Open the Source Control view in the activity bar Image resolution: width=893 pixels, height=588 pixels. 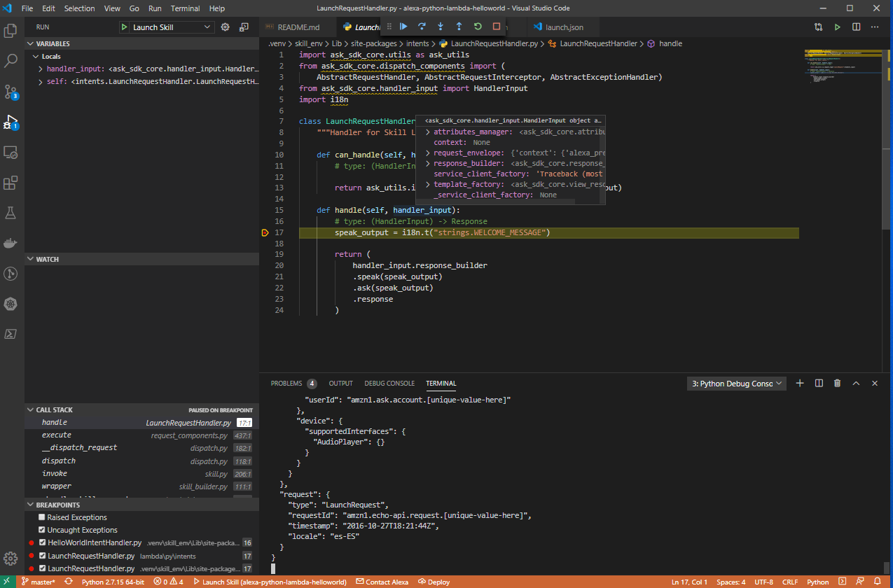[11, 92]
